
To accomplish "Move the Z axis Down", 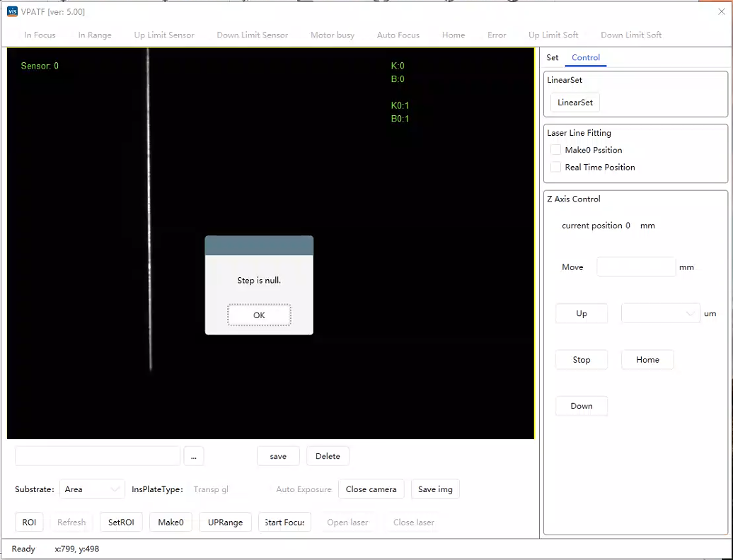I will coord(582,406).
